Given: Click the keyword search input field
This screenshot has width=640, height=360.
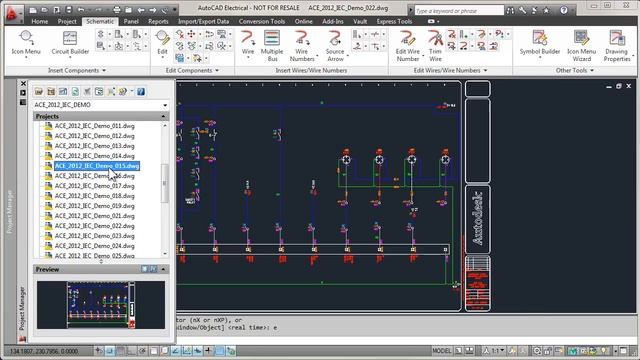Looking at the screenshot, I should [x=459, y=11].
